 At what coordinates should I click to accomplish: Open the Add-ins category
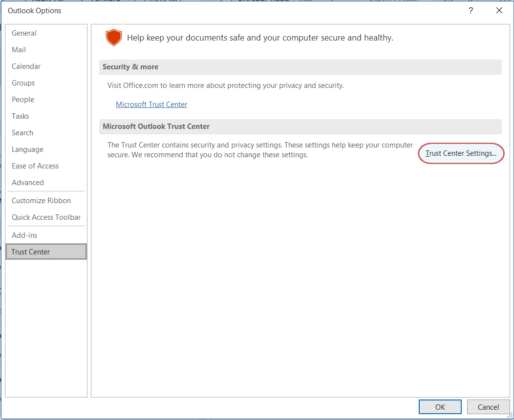click(x=46, y=235)
